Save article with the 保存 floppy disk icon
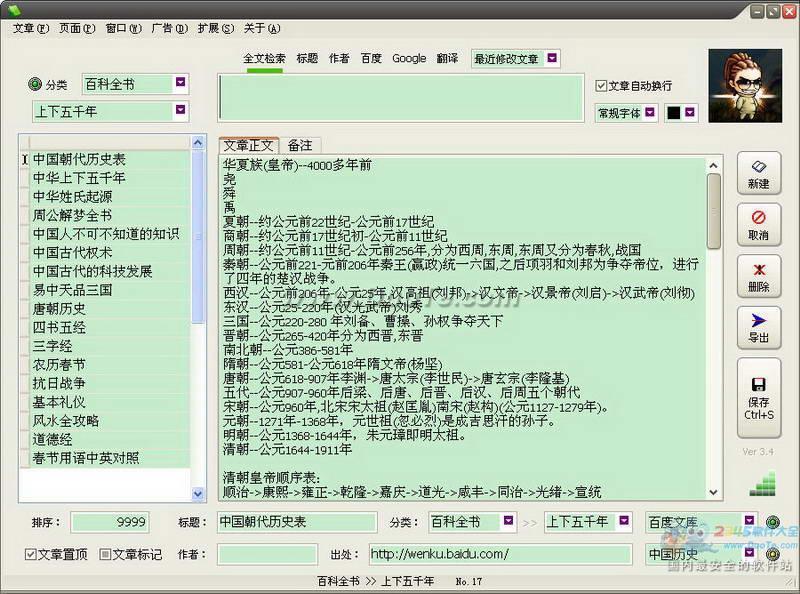 (x=758, y=396)
